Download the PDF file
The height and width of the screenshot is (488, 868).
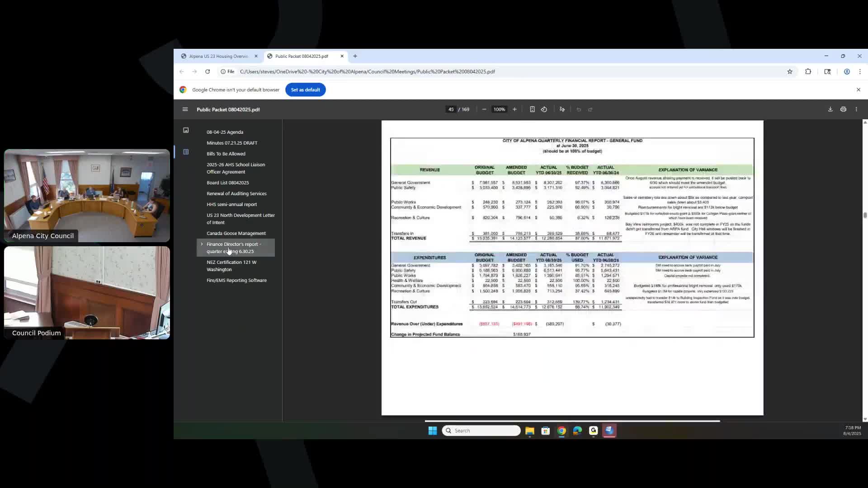coord(830,109)
